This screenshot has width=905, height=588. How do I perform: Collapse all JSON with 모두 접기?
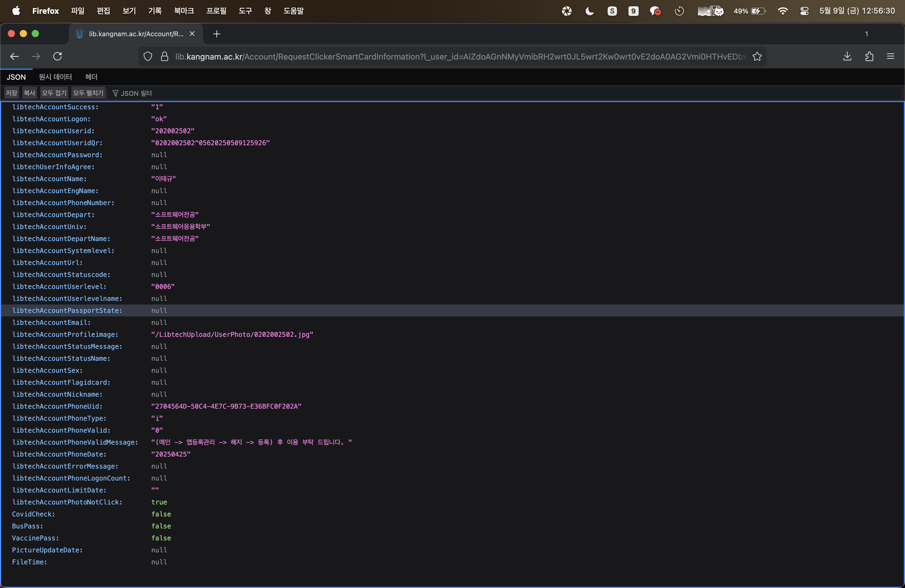54,93
